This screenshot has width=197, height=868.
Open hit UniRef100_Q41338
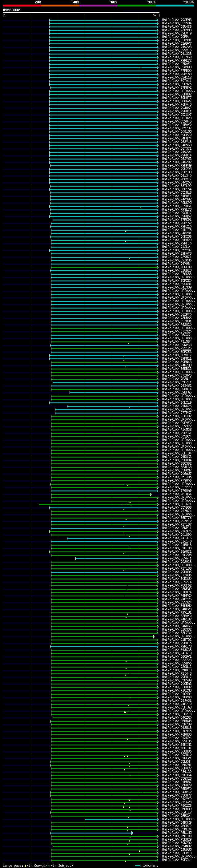(176, 54)
